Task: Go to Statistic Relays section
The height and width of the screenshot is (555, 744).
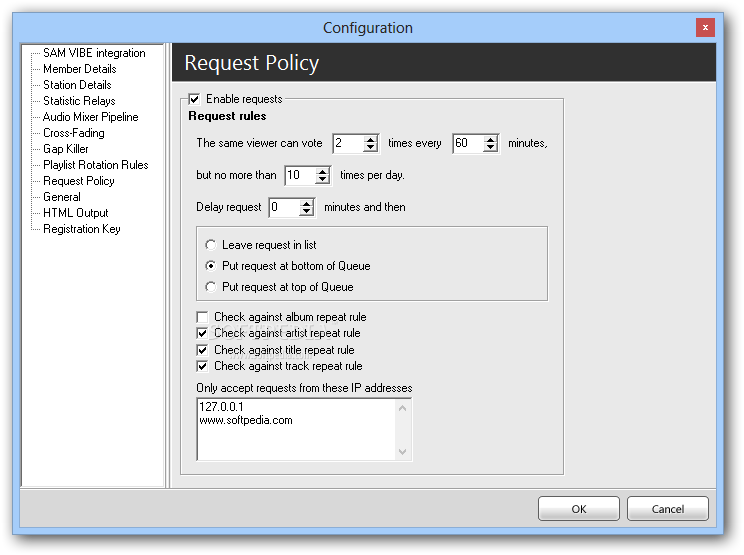Action: [x=79, y=101]
